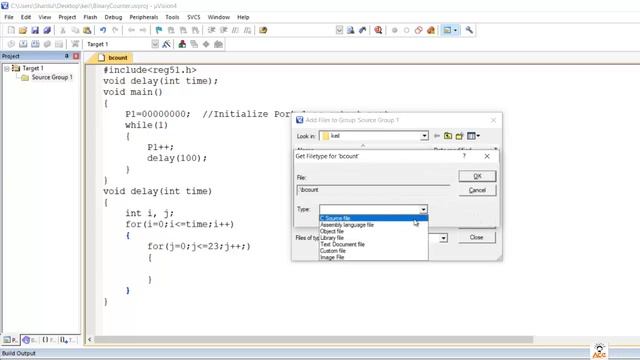Click the Redo arrow icon
Viewport: 640px width, 360px height.
[x=115, y=30]
